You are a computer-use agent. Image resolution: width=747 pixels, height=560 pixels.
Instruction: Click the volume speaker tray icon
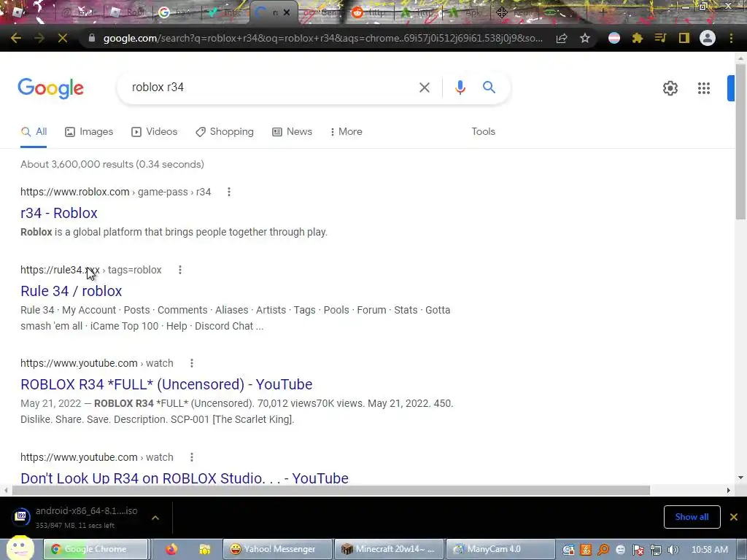click(673, 550)
